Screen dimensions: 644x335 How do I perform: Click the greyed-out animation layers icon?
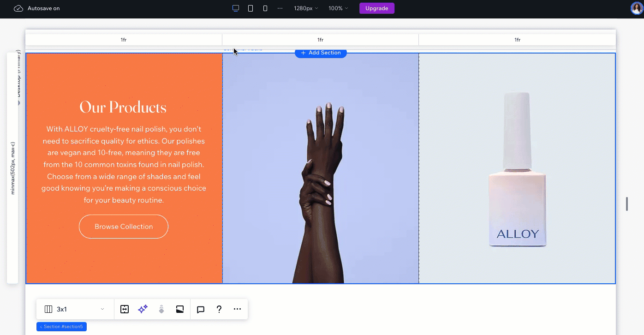click(x=161, y=309)
